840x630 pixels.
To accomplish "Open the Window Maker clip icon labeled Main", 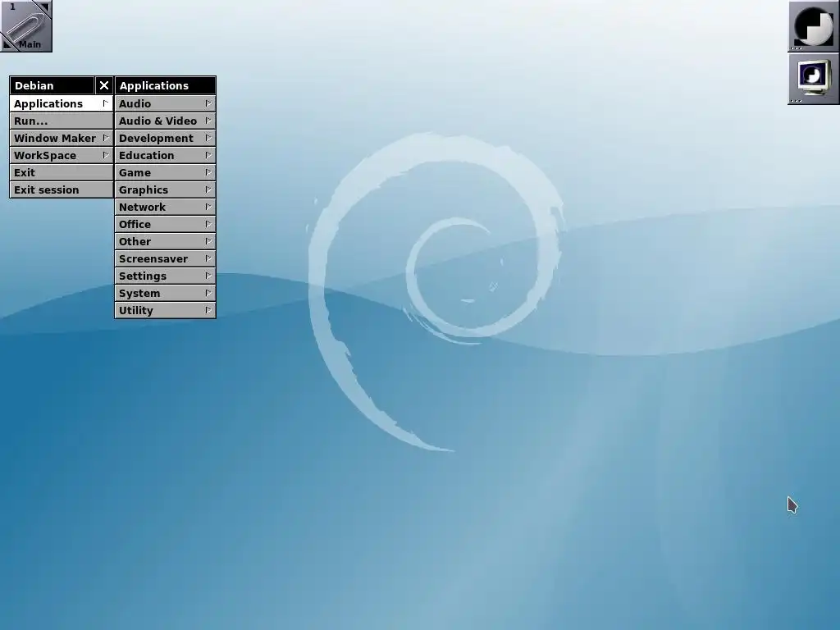I will coord(25,25).
